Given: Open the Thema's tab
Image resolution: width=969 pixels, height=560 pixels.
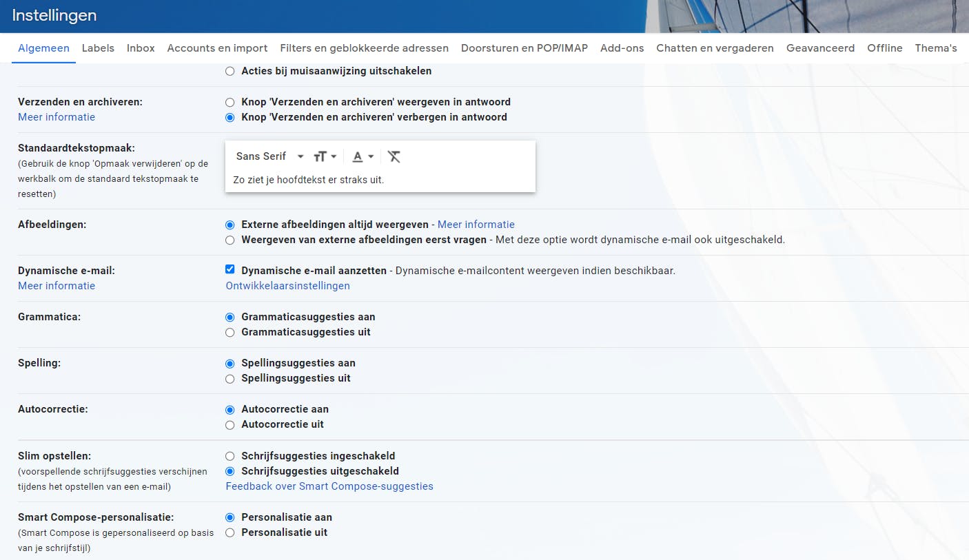Looking at the screenshot, I should click(x=936, y=48).
